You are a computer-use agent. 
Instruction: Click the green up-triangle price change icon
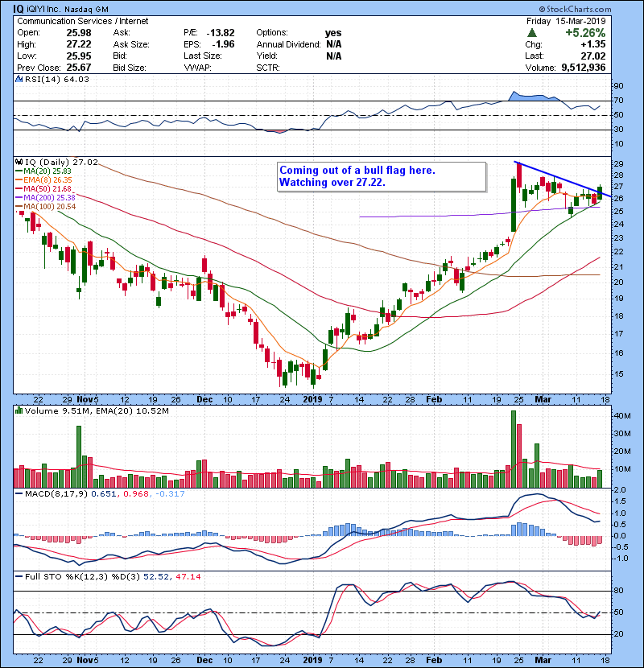531,33
